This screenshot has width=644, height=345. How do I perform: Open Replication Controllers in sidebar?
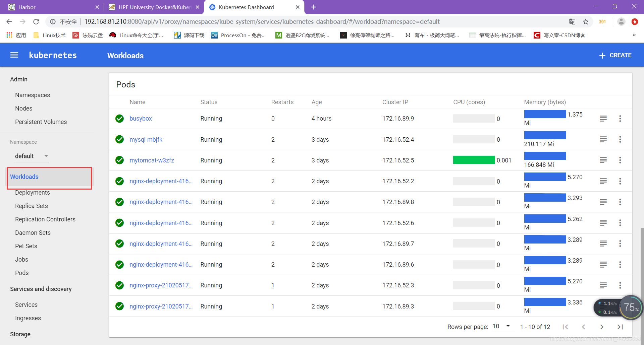(x=45, y=219)
